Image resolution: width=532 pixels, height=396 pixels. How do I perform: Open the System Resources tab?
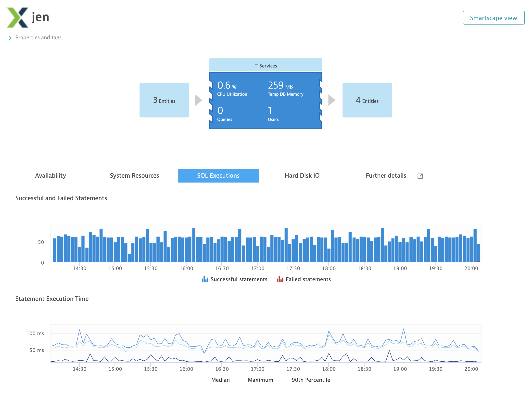(134, 176)
